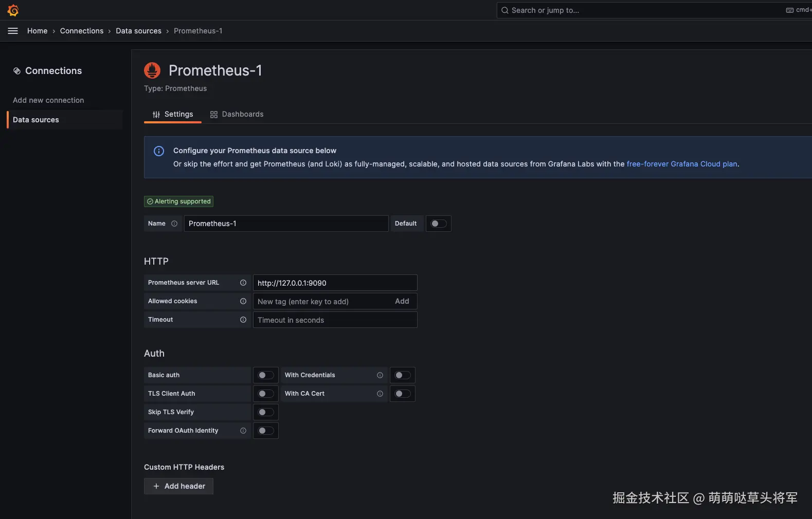812x519 pixels.
Task: Show info tooltip for Name field
Action: [x=174, y=224]
